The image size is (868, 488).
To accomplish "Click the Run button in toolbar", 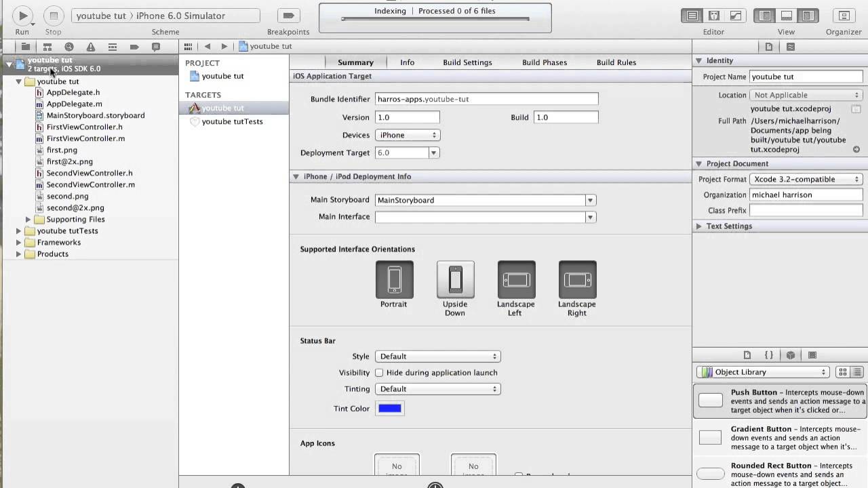I will [x=22, y=16].
